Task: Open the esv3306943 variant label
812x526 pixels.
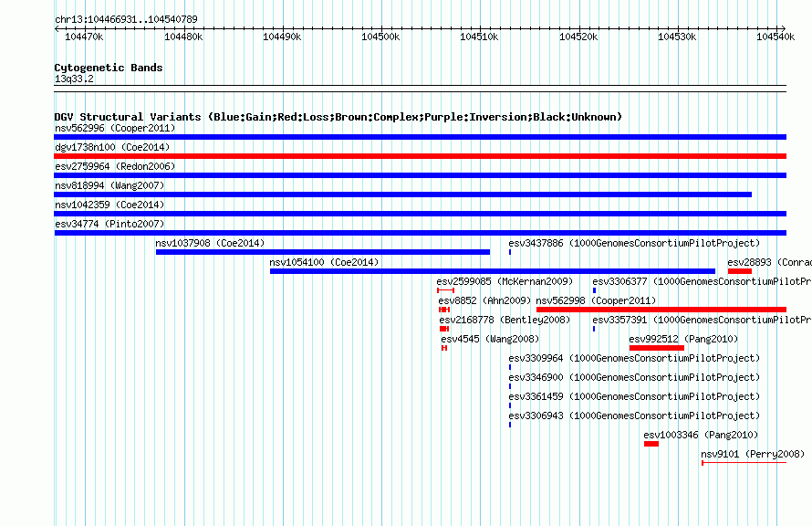Action: pos(634,416)
